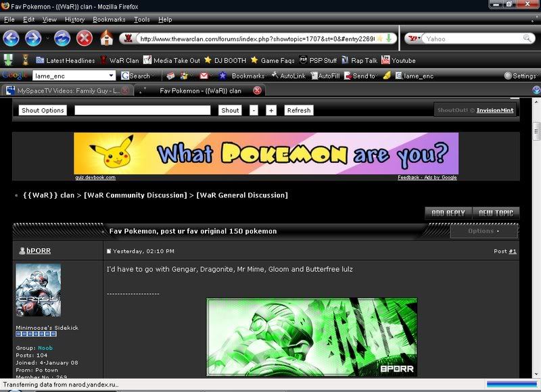Open Google toolbar Settings
Viewport: 541px width, 392px height.
coord(521,76)
